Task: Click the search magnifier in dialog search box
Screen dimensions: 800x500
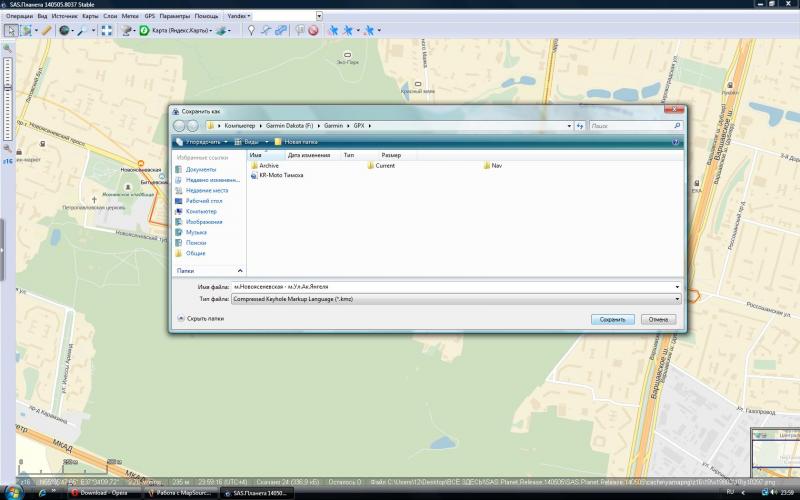Action: pos(677,126)
